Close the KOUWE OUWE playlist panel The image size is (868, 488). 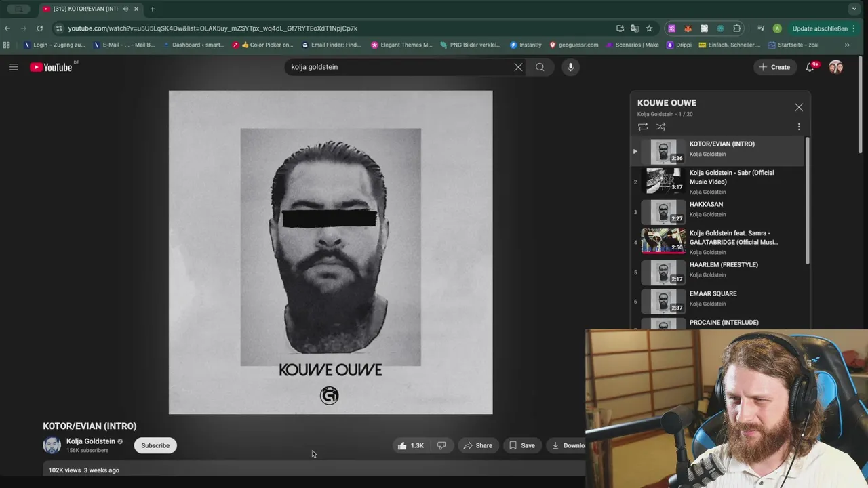pos(799,108)
